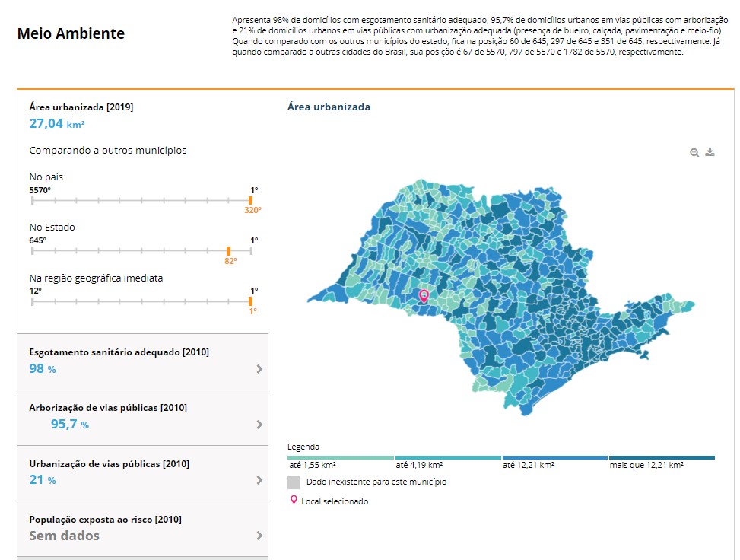Click the 95,7 % value
The image size is (740, 560).
(70, 424)
